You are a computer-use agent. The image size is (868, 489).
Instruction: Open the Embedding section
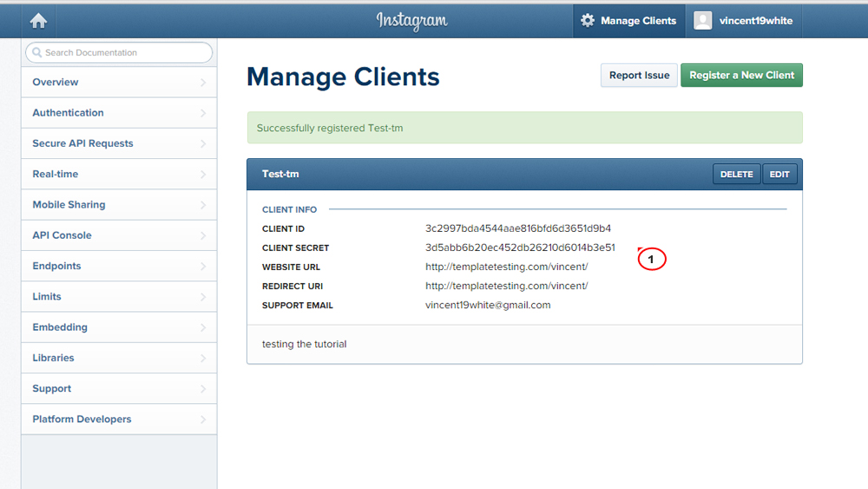point(119,327)
